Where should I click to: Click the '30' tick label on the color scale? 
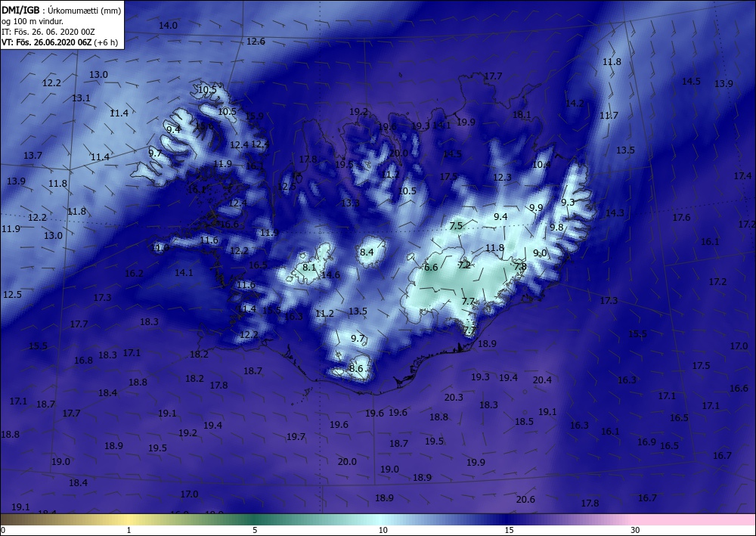click(x=636, y=530)
